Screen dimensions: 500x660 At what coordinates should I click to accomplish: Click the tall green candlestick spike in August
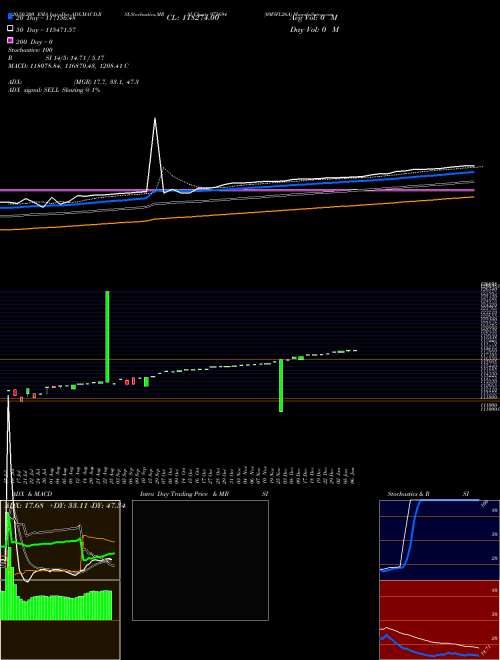click(x=107, y=336)
